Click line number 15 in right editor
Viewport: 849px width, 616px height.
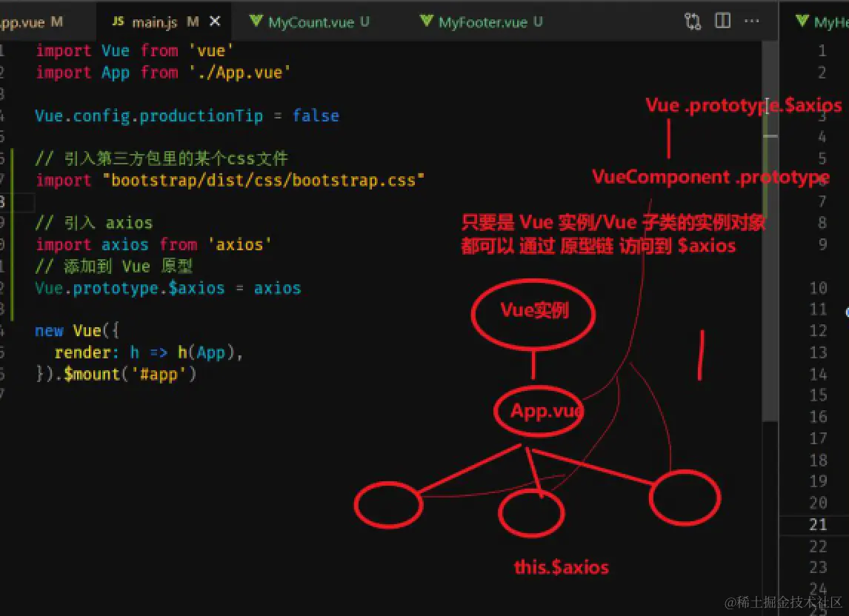click(818, 395)
